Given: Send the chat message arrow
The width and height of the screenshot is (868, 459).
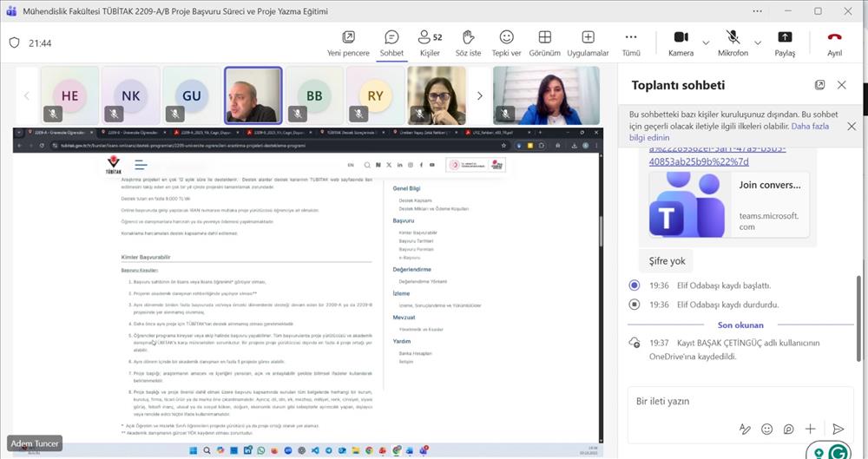Looking at the screenshot, I should point(838,429).
